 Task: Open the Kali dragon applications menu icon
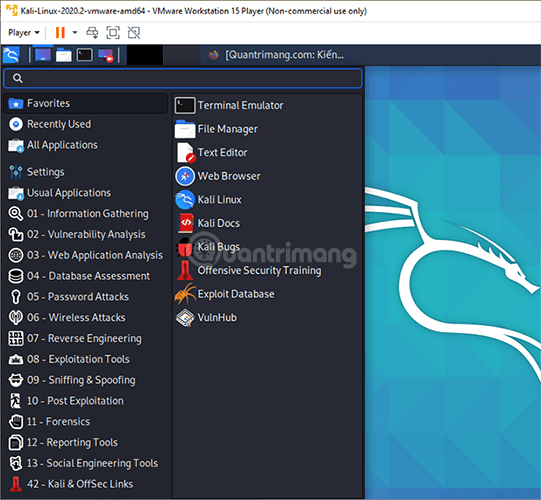click(x=11, y=55)
